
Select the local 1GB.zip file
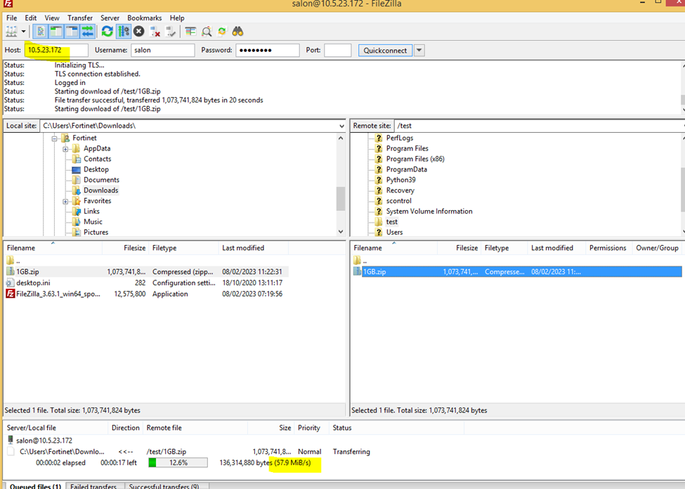(146, 272)
